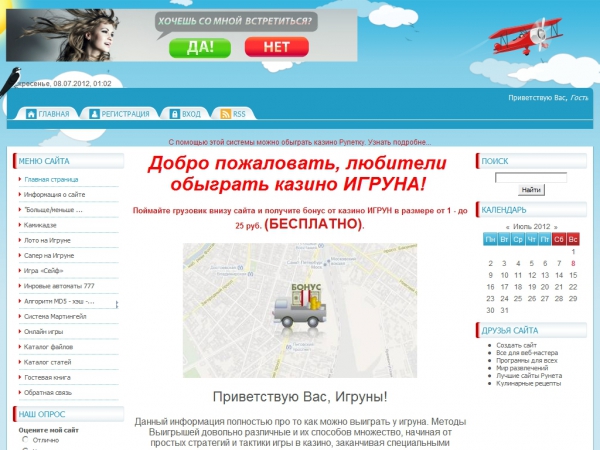Open Мир развлечений friend link
Viewport: 600px width, 450px height.
coord(522,368)
